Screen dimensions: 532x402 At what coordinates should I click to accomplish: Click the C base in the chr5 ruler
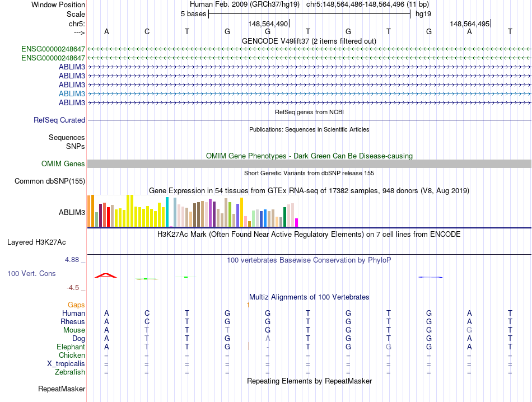(x=147, y=31)
